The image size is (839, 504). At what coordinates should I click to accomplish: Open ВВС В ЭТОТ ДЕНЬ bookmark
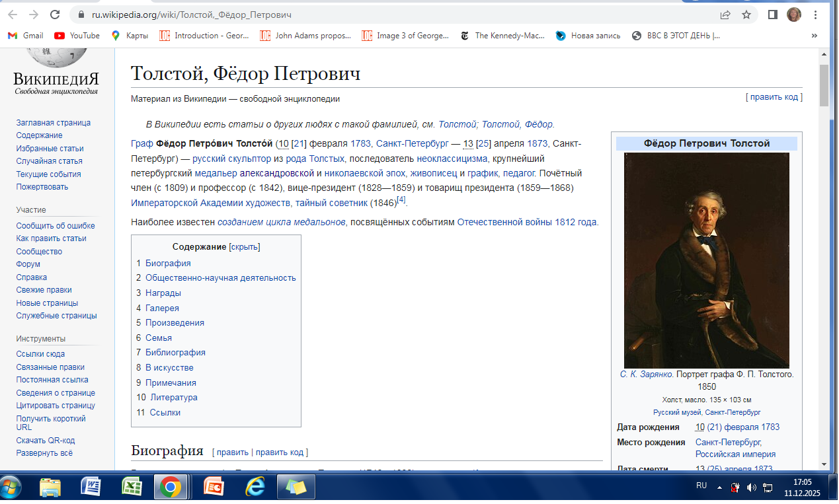676,36
